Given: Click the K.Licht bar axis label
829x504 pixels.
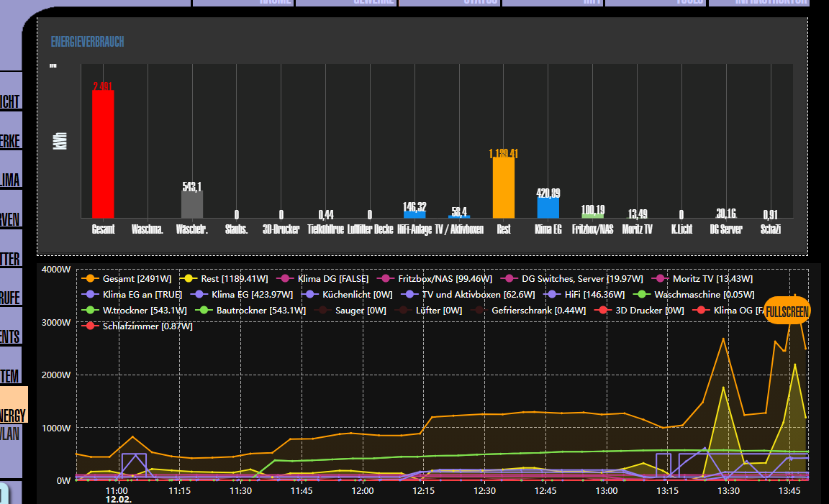Looking at the screenshot, I should (681, 229).
